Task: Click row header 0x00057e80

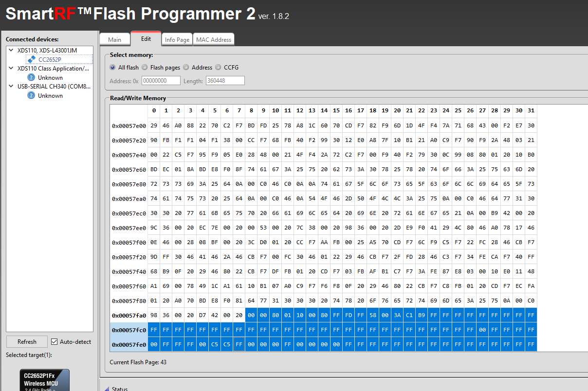Action: click(x=129, y=184)
